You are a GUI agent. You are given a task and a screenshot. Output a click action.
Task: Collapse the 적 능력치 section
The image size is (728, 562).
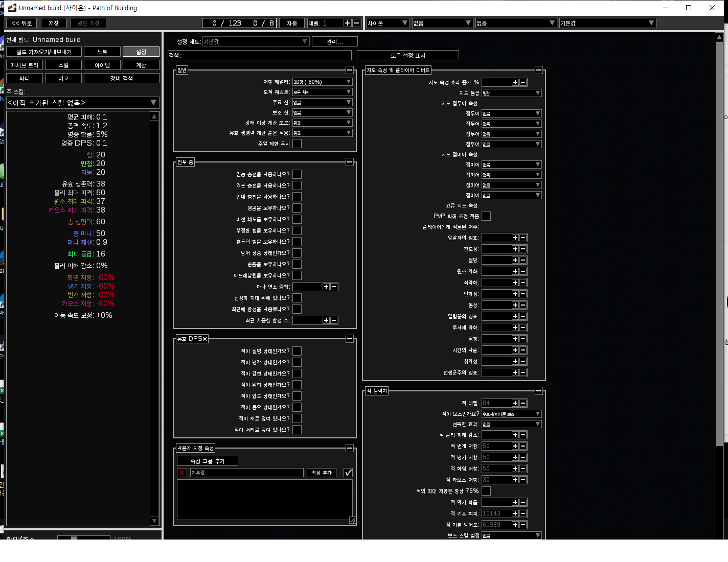coord(539,391)
